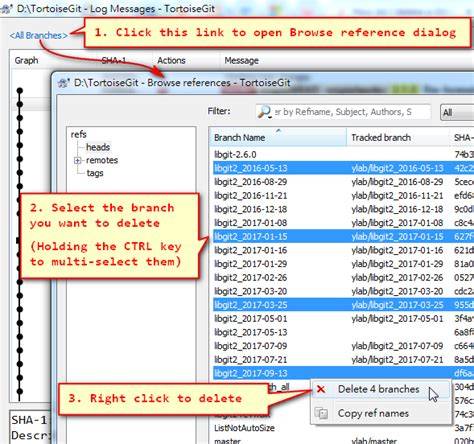
Task: Click inside the Filter text field
Action: point(343,112)
